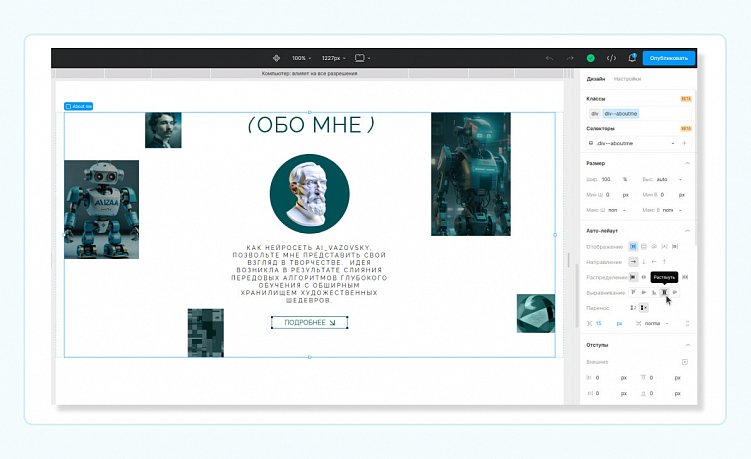Click the div class tag
Image resolution: width=751 pixels, height=459 pixels.
click(594, 114)
